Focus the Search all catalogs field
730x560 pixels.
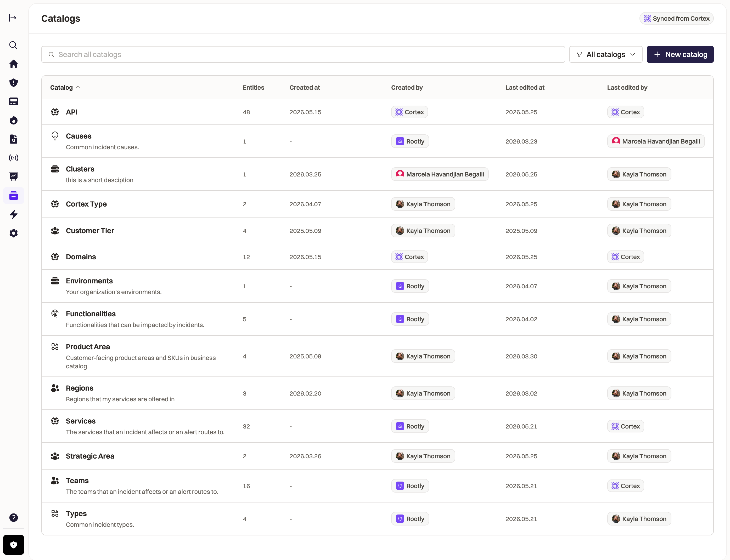pos(303,54)
